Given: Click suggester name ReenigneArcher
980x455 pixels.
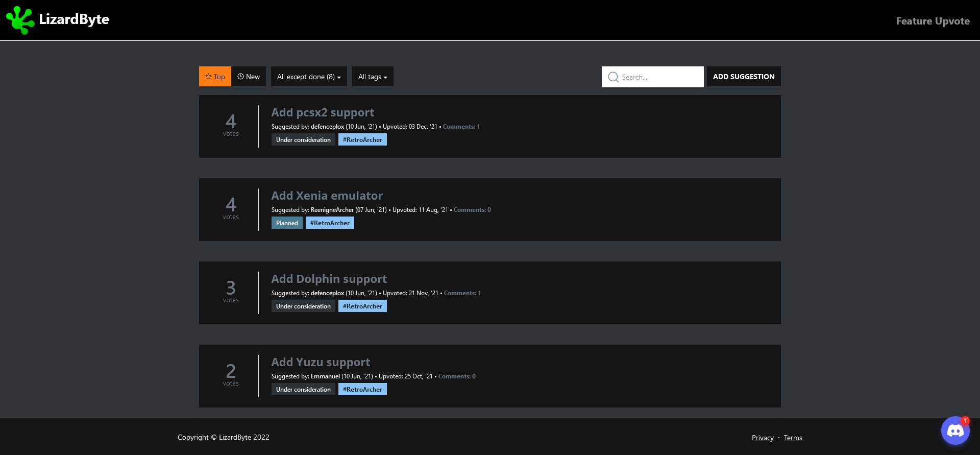Looking at the screenshot, I should [x=332, y=210].
